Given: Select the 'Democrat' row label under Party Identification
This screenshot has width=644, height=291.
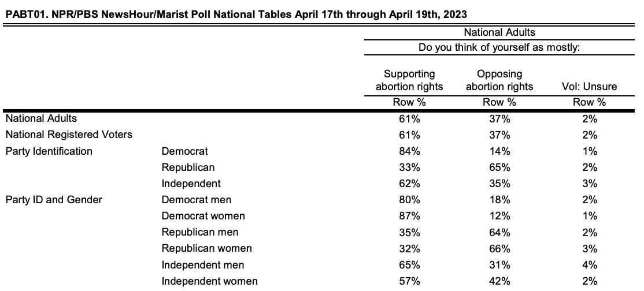Looking at the screenshot, I should pyautogui.click(x=184, y=151).
